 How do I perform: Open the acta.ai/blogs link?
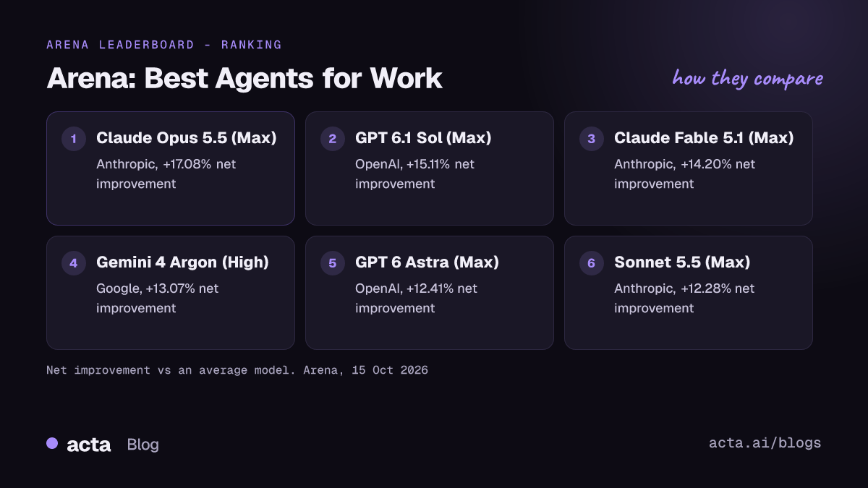coord(765,443)
